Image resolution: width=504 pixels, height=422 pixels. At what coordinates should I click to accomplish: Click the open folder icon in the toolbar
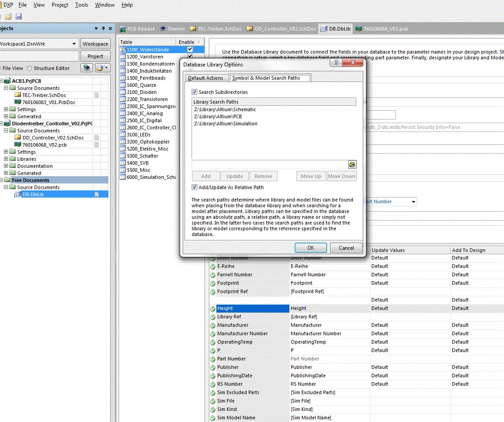click(8, 16)
